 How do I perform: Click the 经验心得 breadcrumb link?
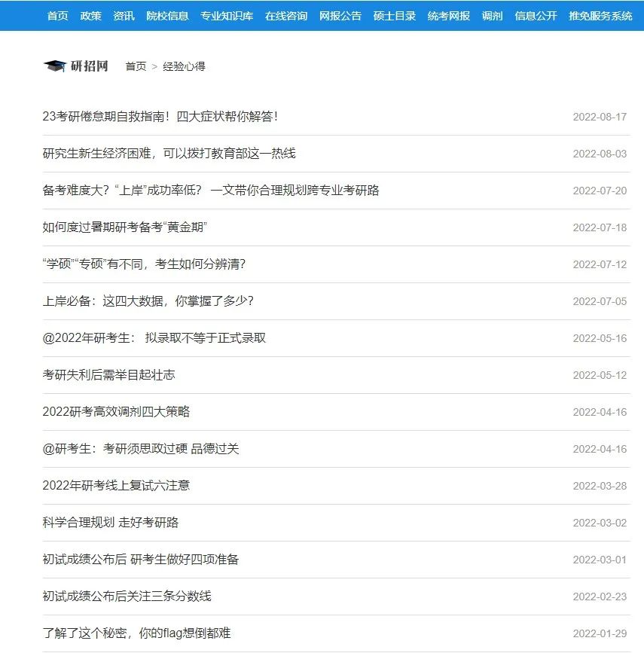point(184,66)
